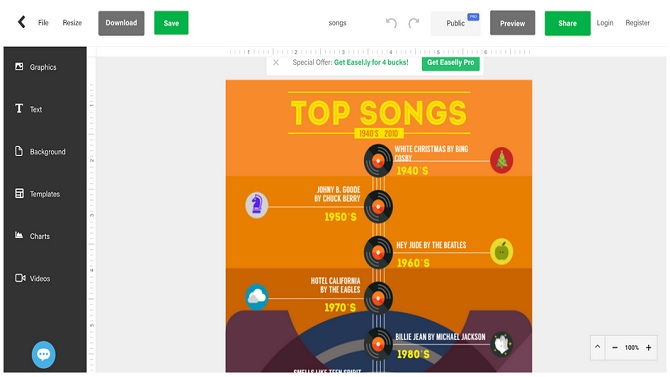
Task: Select 'White Christmas by Bing Cosby' text
Action: 431,153
